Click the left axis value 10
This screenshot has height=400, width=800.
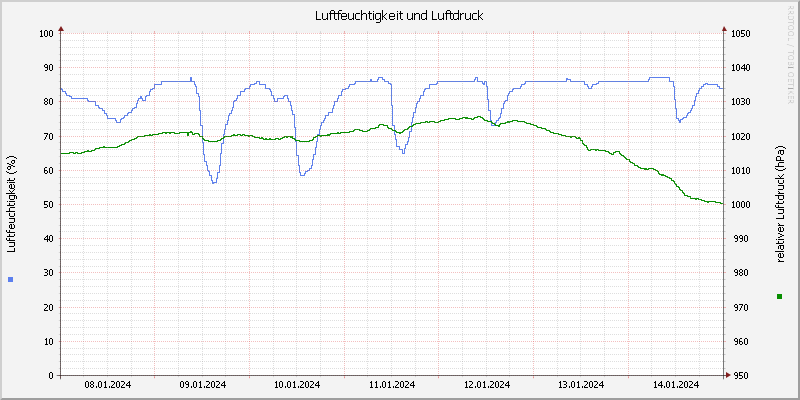coord(48,342)
